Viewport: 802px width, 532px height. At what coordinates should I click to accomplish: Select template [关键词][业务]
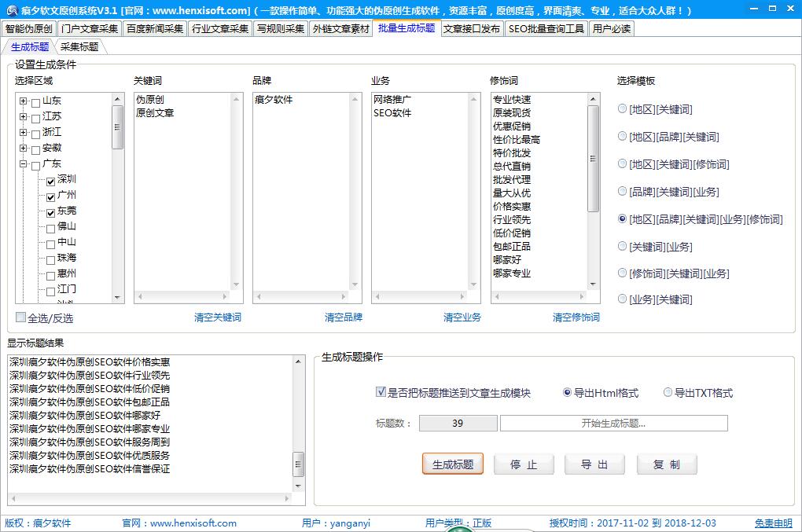[x=622, y=246]
